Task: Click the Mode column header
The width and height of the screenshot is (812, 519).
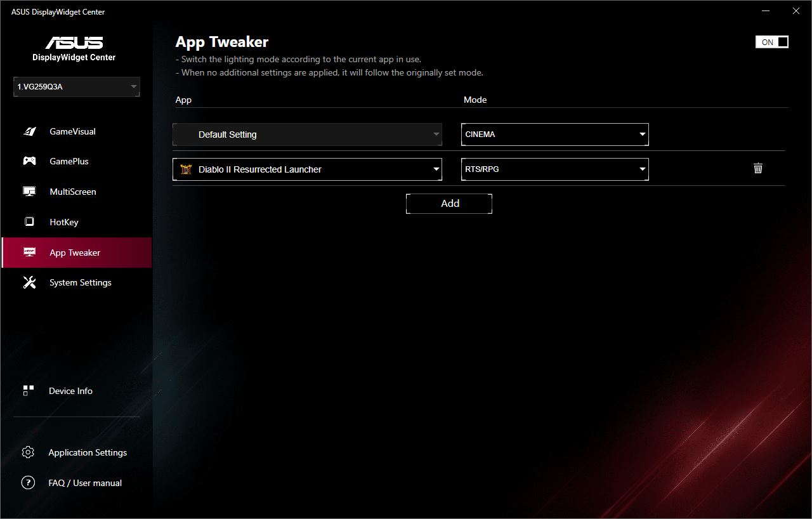Action: pyautogui.click(x=475, y=100)
